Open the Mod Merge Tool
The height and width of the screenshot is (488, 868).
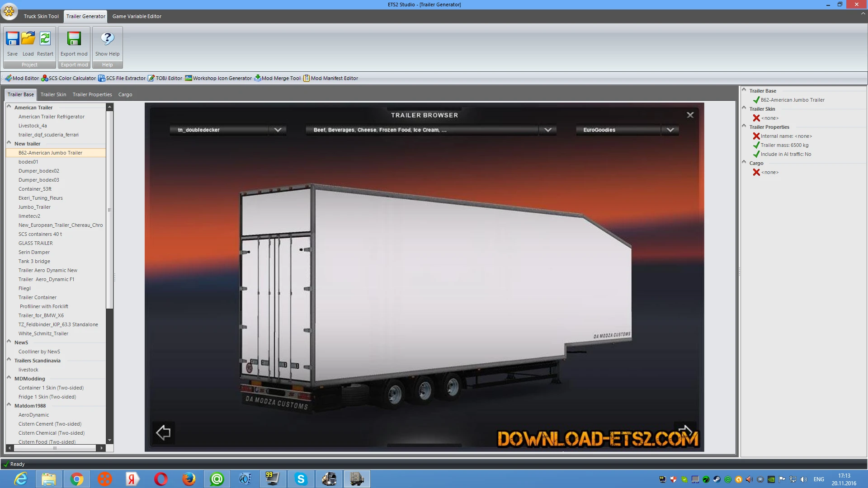coord(277,78)
